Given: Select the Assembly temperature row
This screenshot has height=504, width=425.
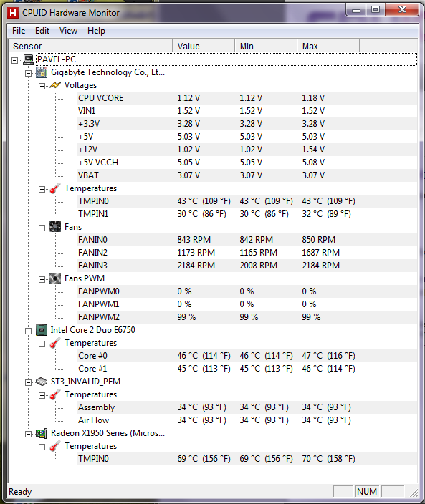Looking at the screenshot, I should (x=247, y=407).
